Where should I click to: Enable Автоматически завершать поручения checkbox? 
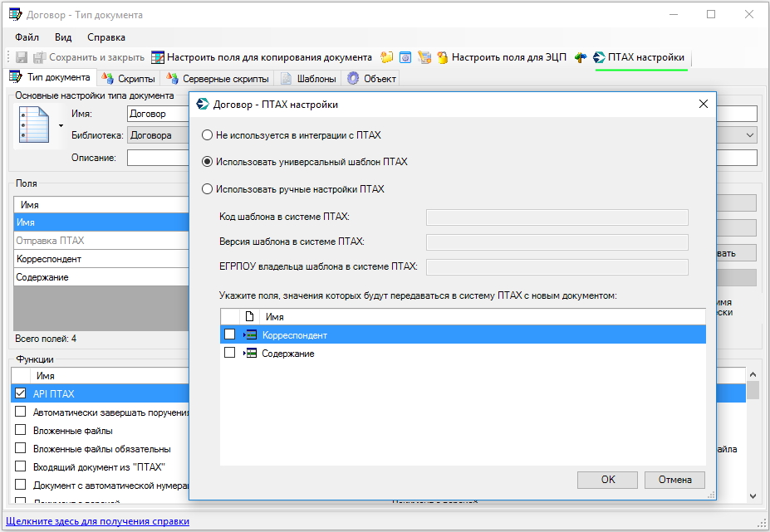pyautogui.click(x=20, y=412)
